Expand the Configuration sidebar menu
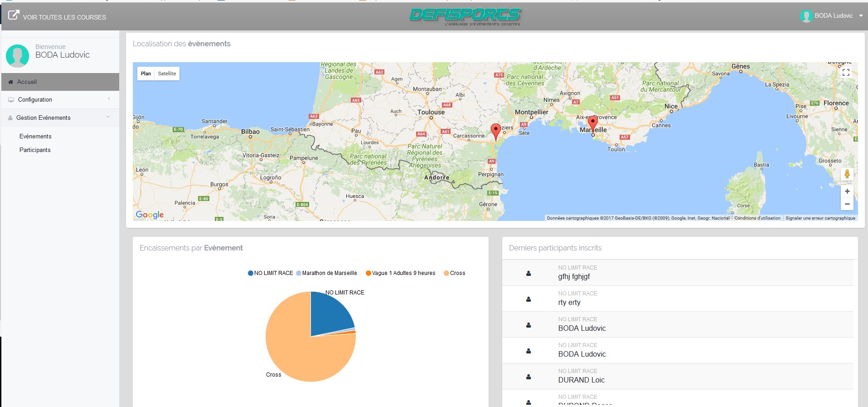 60,100
